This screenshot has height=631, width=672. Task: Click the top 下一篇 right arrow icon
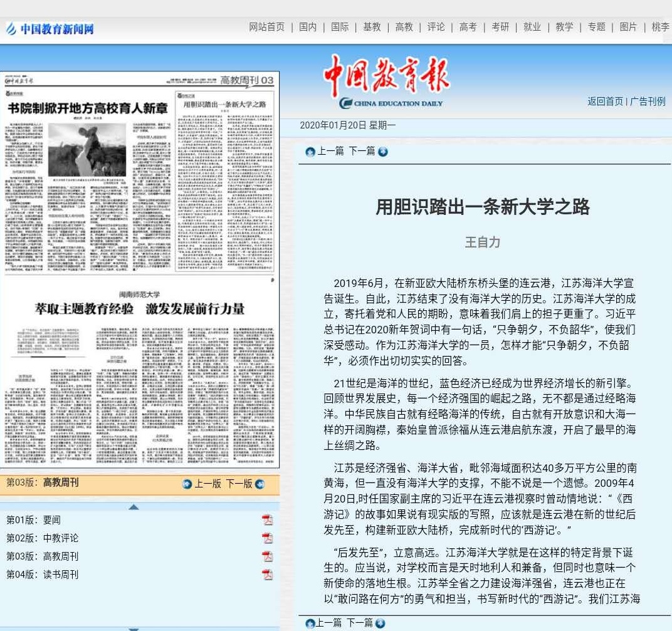coord(383,152)
